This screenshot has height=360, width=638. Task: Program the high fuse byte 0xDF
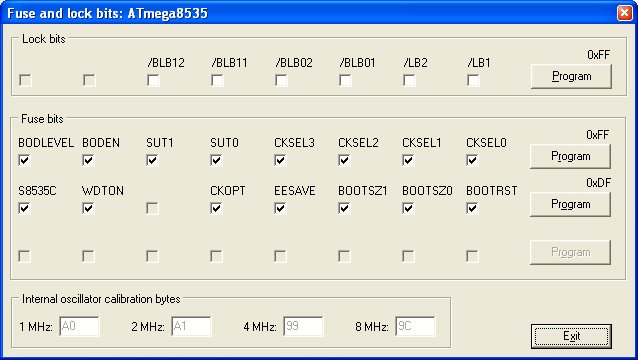tap(570, 204)
